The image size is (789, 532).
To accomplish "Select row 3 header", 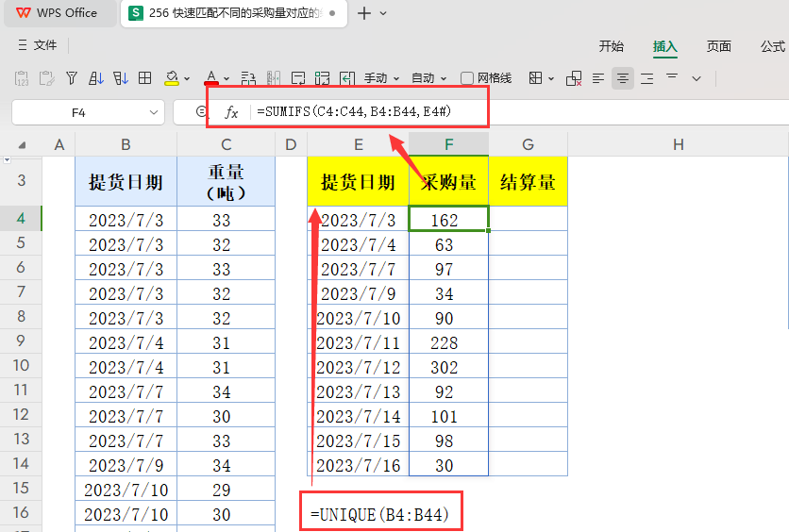I will [x=21, y=180].
